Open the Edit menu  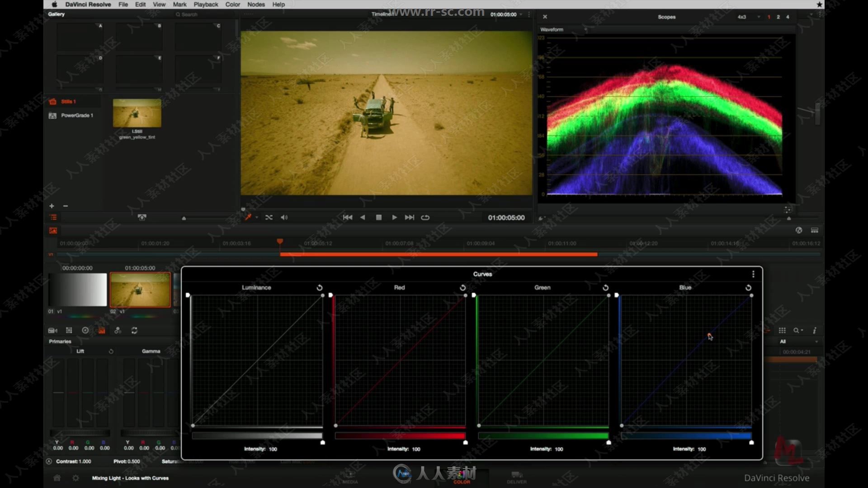(x=141, y=5)
